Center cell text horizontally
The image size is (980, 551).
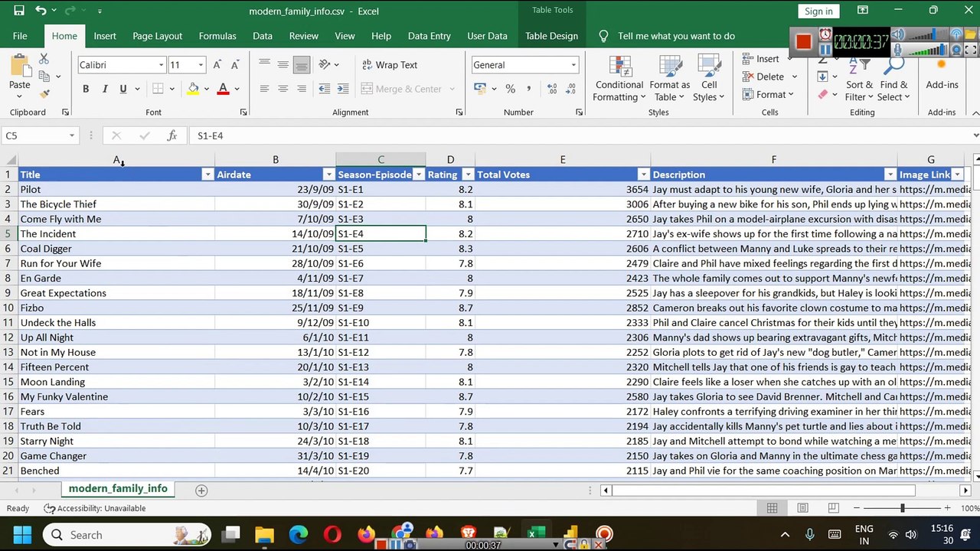[283, 89]
